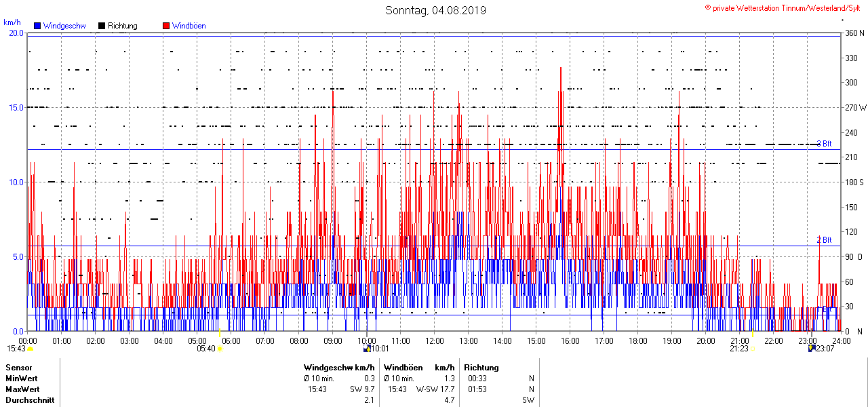Screen dimensions: 868x407
Task: Click the sunrise icon next to 05:40
Action: point(220,349)
